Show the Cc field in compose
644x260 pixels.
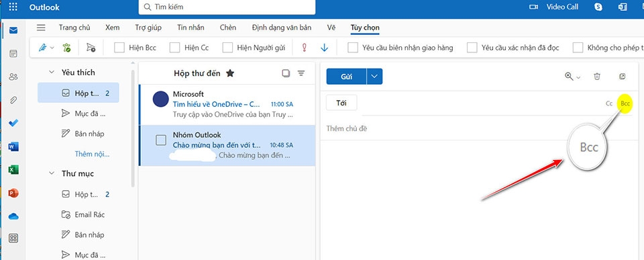pos(609,103)
